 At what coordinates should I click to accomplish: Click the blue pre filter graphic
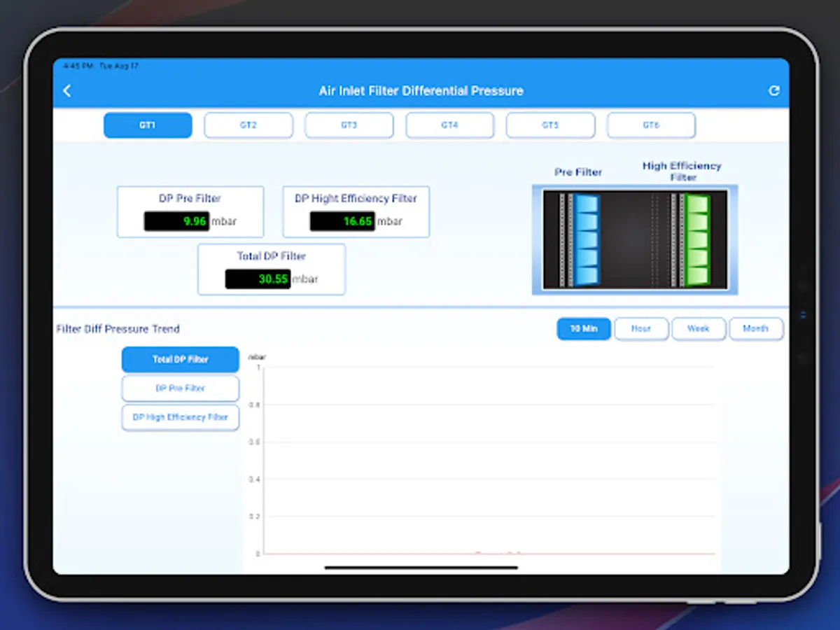pyautogui.click(x=588, y=239)
